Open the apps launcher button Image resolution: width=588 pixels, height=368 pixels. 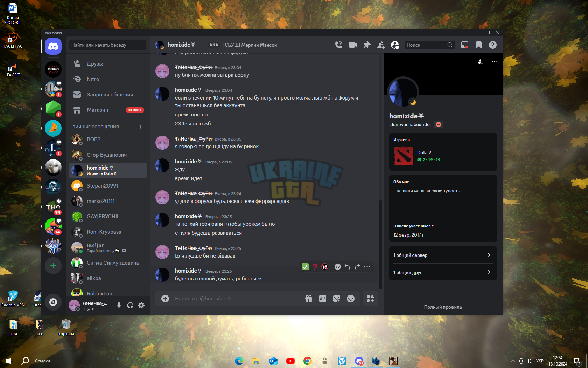[370, 299]
